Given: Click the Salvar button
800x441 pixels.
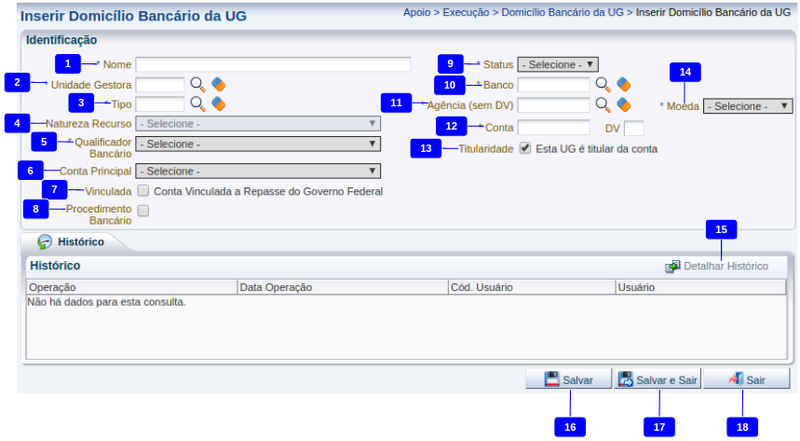Looking at the screenshot, I should tap(568, 380).
